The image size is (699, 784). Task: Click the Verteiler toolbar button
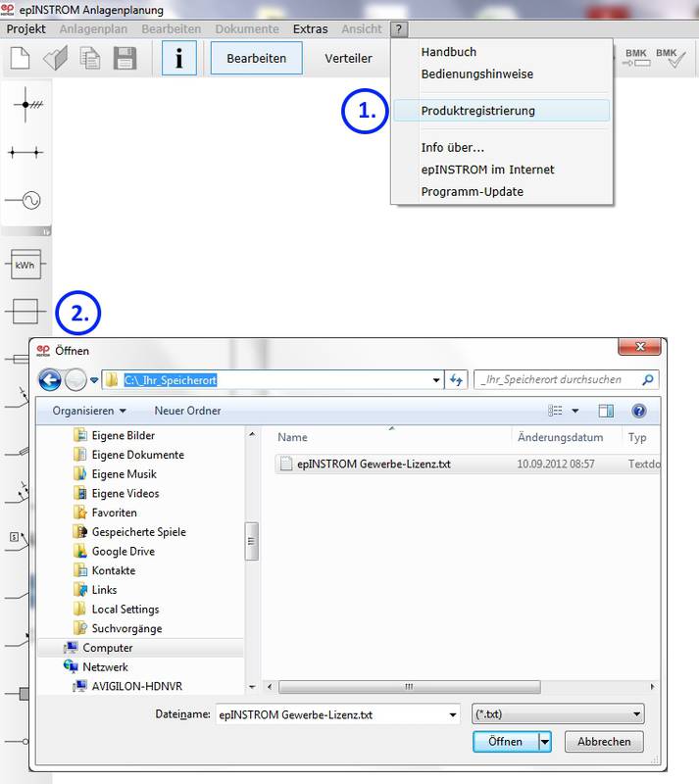click(348, 58)
